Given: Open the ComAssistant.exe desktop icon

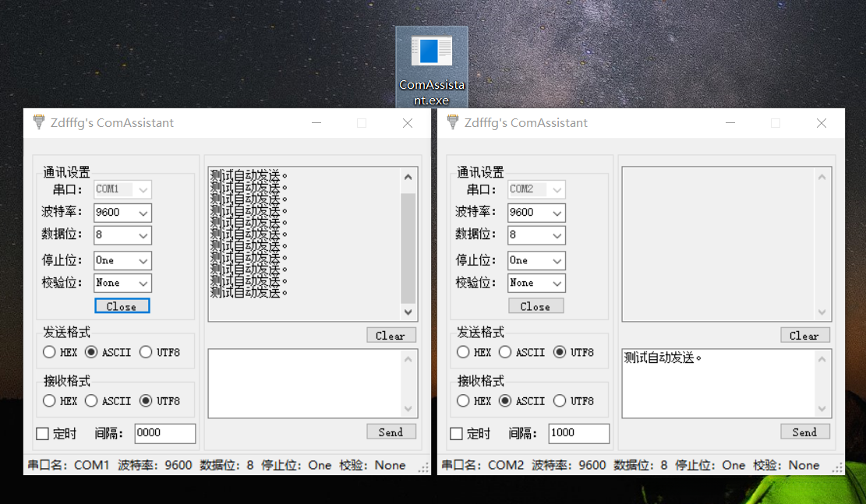Looking at the screenshot, I should point(431,67).
